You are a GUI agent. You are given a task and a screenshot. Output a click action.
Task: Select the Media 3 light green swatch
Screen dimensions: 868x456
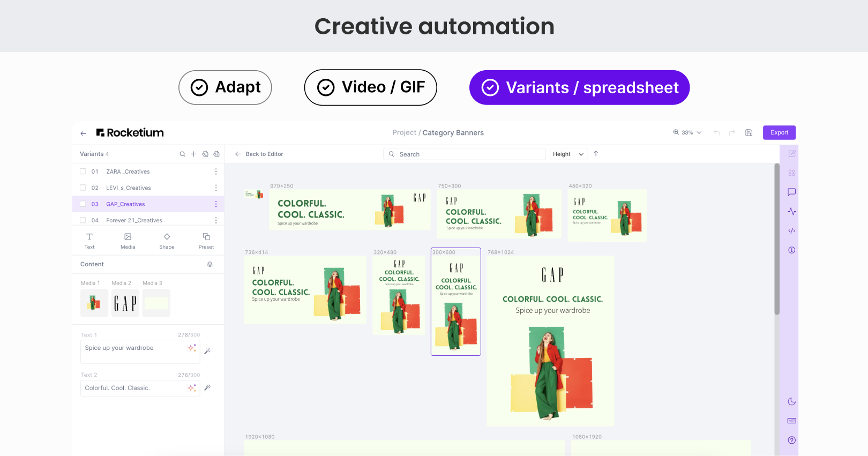coord(156,303)
